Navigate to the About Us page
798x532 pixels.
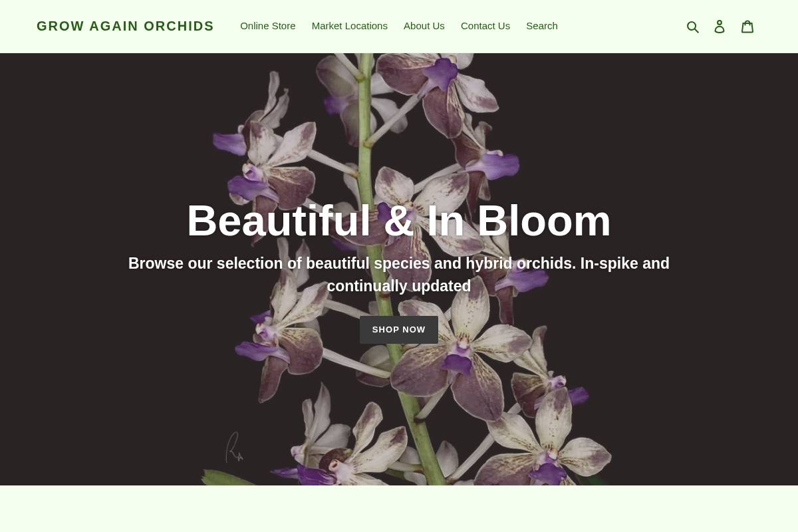click(424, 25)
